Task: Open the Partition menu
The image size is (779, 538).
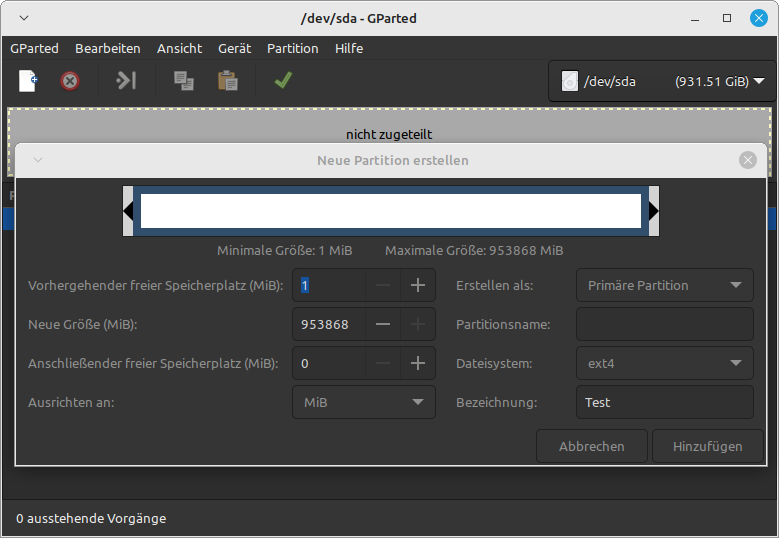Action: pos(293,48)
